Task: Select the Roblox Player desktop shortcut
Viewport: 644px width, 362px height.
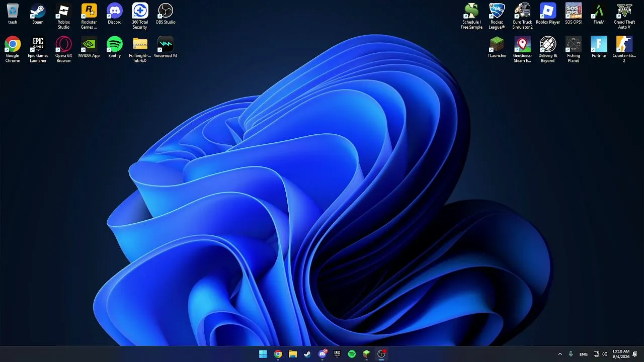Action: 548,14
